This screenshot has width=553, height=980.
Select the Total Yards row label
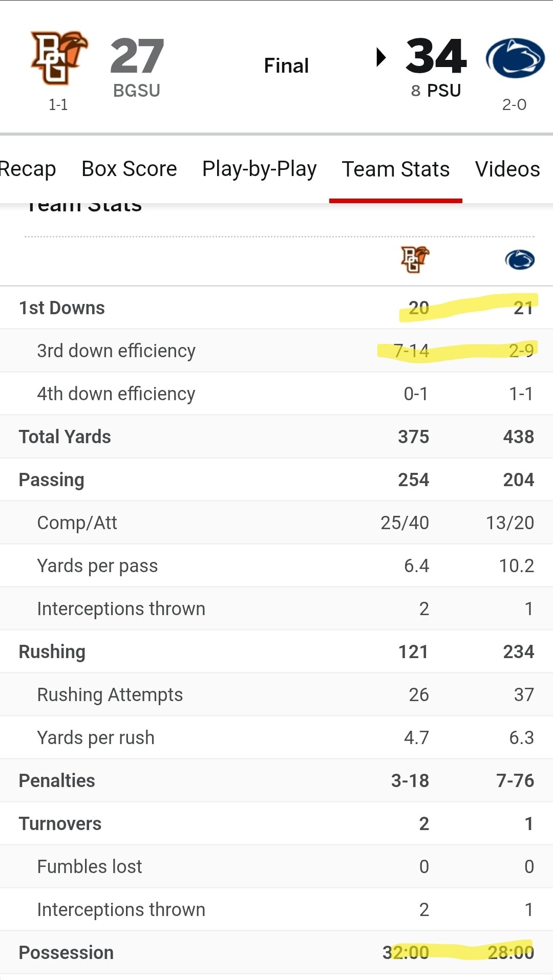[x=65, y=437]
